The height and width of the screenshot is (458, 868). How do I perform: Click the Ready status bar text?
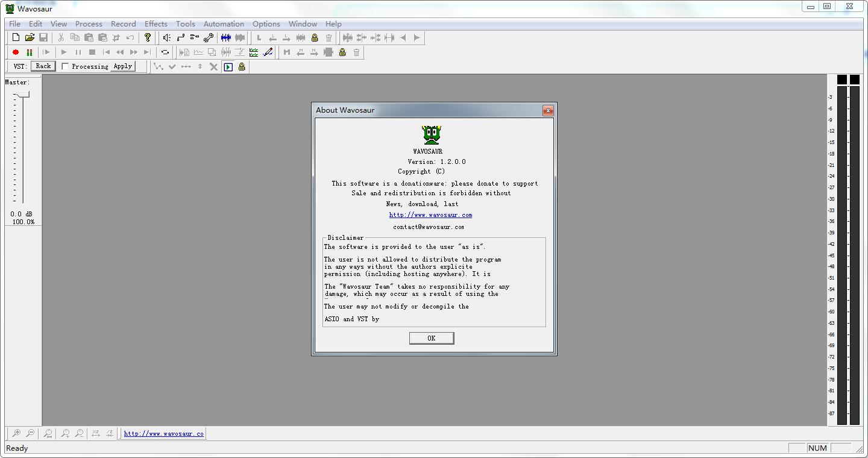coord(17,448)
